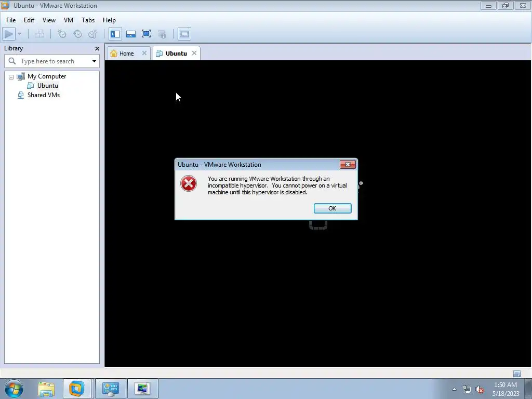Image resolution: width=532 pixels, height=399 pixels.
Task: Click the Library panel title
Action: pos(14,48)
